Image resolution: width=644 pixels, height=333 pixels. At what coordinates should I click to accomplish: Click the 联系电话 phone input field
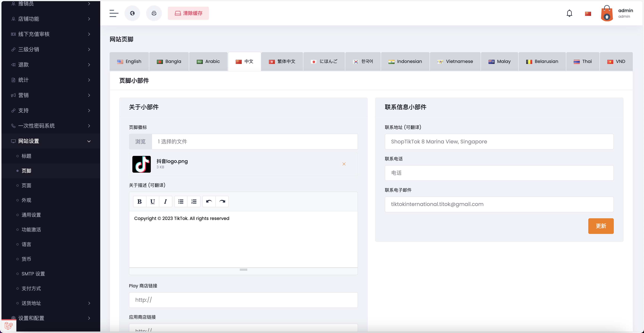point(499,173)
